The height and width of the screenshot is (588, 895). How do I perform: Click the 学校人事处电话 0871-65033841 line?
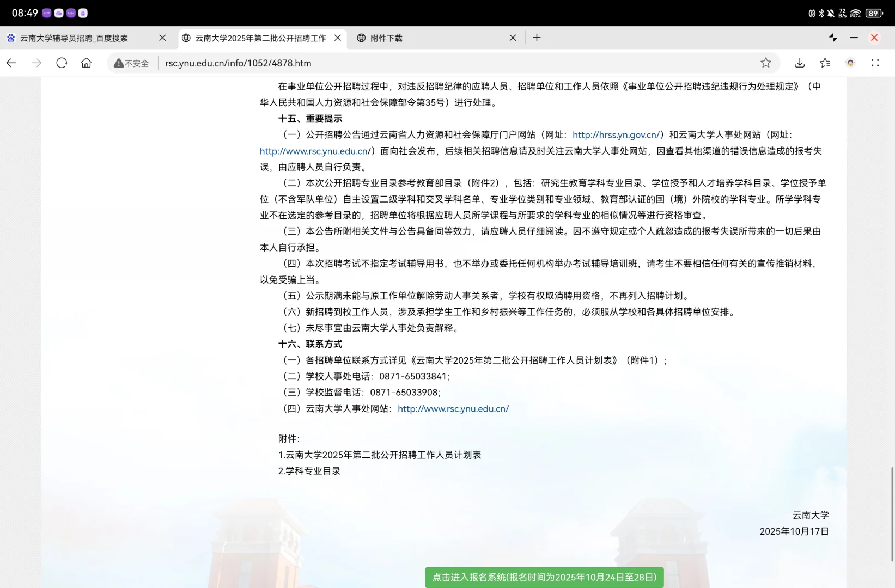pyautogui.click(x=364, y=377)
